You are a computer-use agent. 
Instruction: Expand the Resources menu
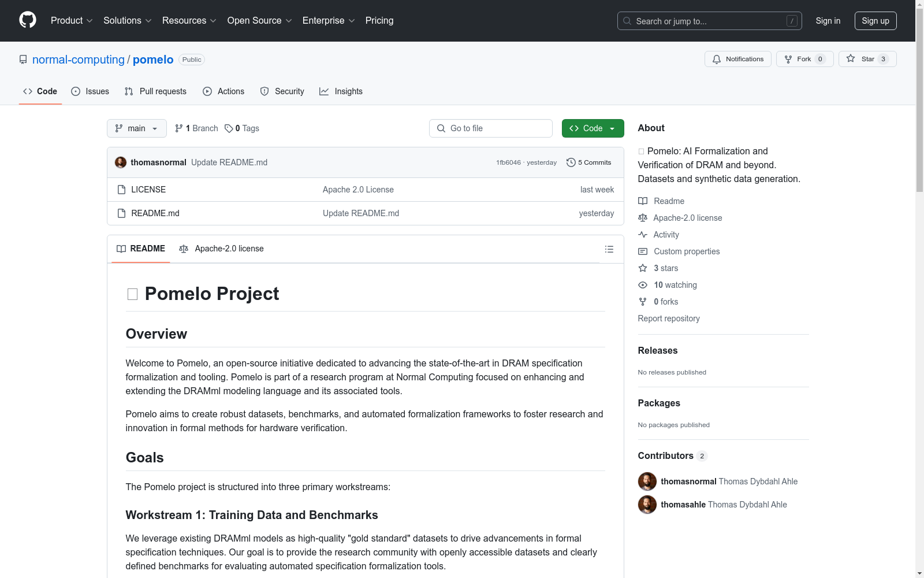click(189, 21)
